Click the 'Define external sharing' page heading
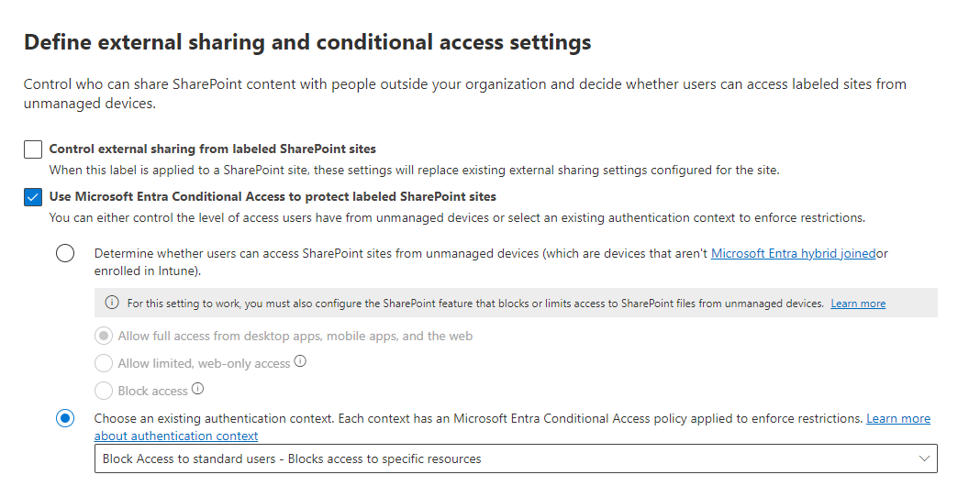The height and width of the screenshot is (497, 980). tap(307, 42)
